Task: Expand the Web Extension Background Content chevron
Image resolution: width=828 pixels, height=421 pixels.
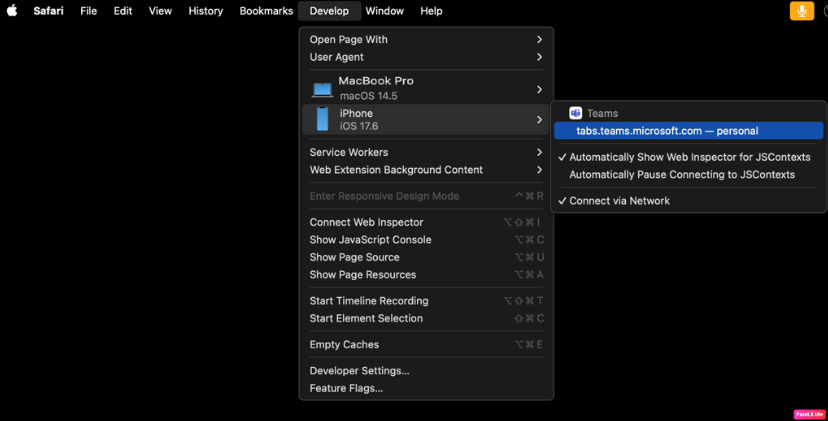Action: pyautogui.click(x=539, y=170)
